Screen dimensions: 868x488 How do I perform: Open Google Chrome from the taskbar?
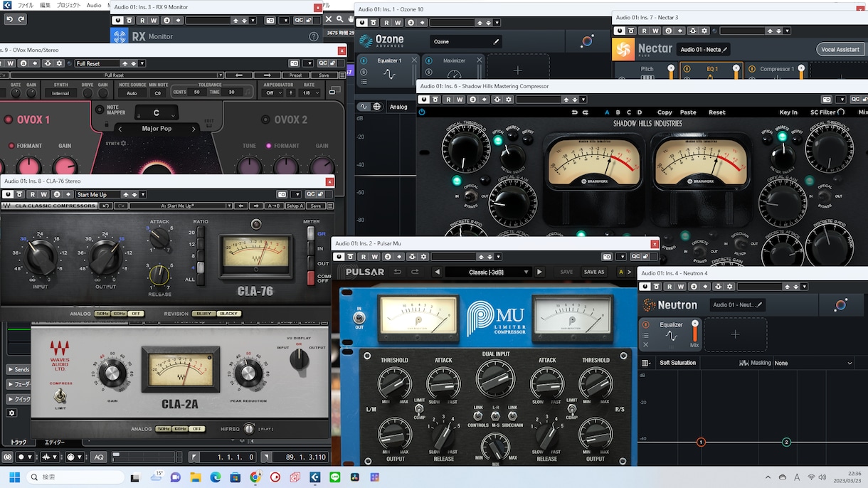255,477
